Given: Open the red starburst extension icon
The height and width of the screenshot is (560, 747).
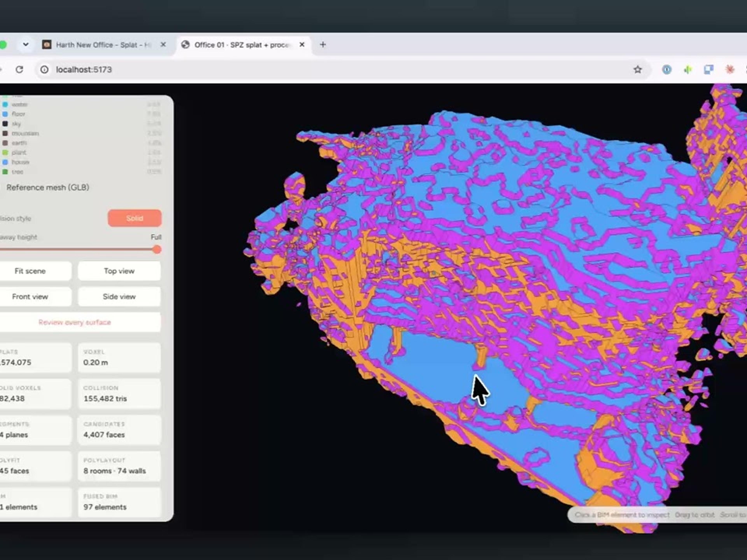Looking at the screenshot, I should [730, 70].
